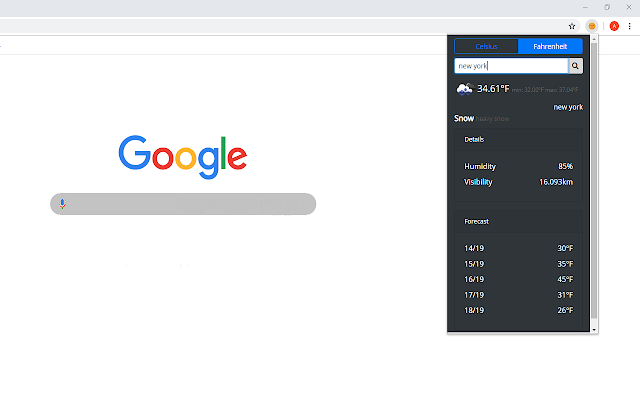Select the 15/19 forecast date
This screenshot has width=640, height=400.
pyautogui.click(x=474, y=264)
